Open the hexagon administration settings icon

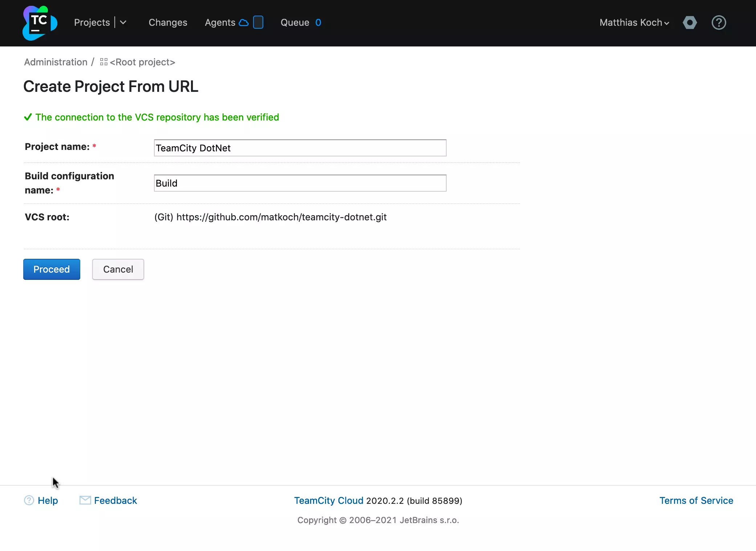point(690,23)
